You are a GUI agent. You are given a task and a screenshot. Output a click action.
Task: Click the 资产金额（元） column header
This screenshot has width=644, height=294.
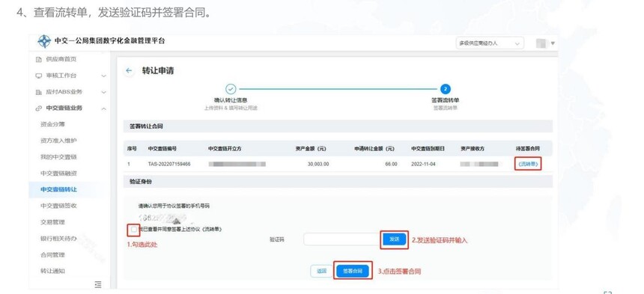pos(311,148)
